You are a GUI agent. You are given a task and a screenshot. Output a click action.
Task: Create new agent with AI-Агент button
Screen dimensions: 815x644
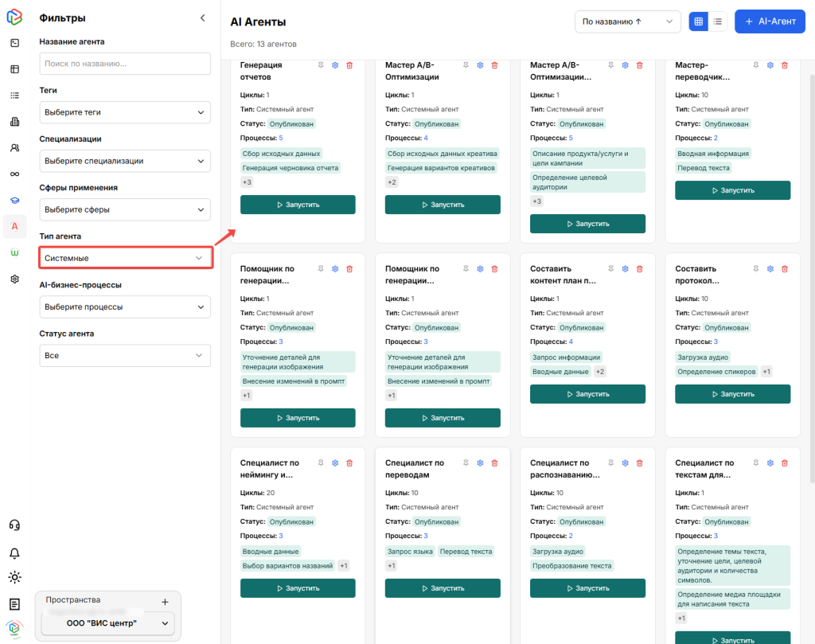(770, 21)
